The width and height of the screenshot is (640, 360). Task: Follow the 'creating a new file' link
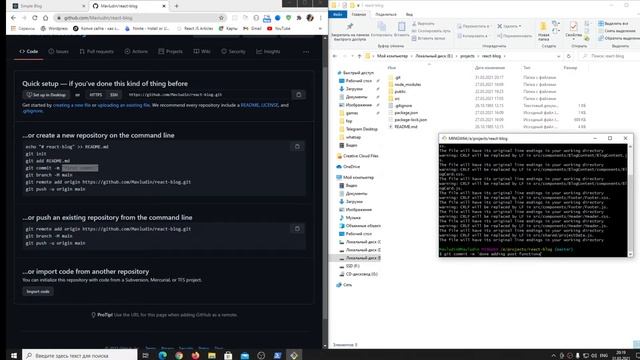pyautogui.click(x=72, y=105)
